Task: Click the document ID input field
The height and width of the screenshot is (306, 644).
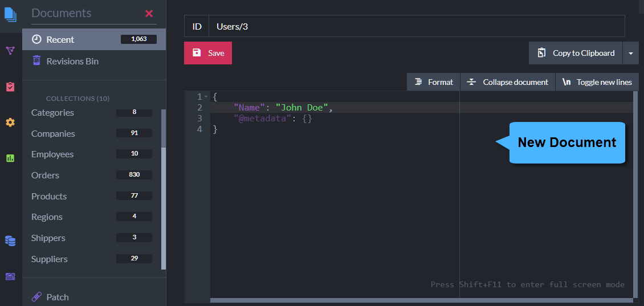Action: (417, 27)
